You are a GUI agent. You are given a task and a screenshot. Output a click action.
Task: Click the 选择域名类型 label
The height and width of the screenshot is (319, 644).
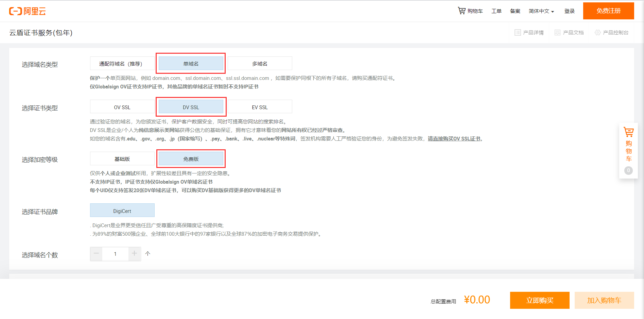tap(40, 65)
